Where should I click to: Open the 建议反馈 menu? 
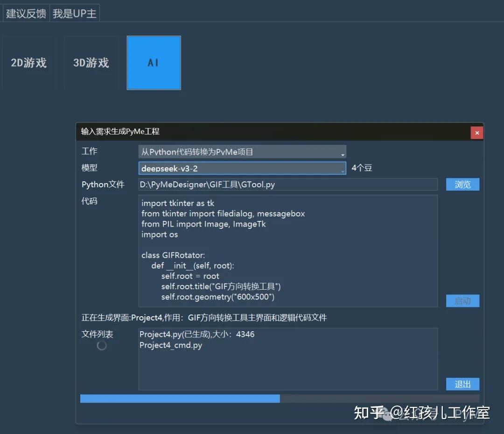(26, 14)
